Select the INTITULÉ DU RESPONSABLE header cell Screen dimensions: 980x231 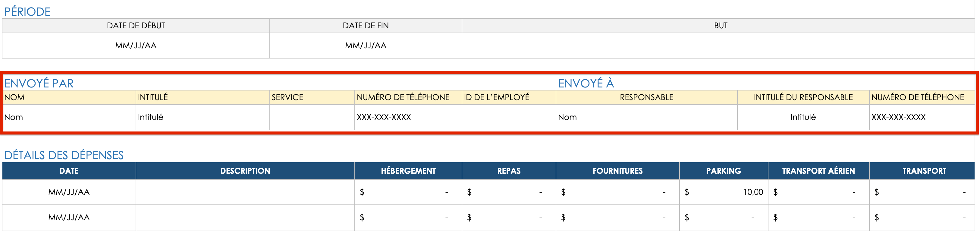(x=803, y=97)
